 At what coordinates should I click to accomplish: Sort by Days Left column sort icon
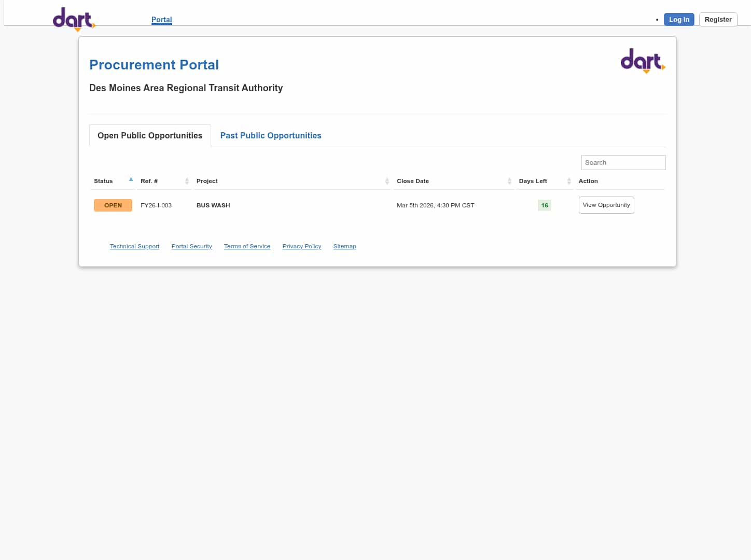tap(569, 181)
